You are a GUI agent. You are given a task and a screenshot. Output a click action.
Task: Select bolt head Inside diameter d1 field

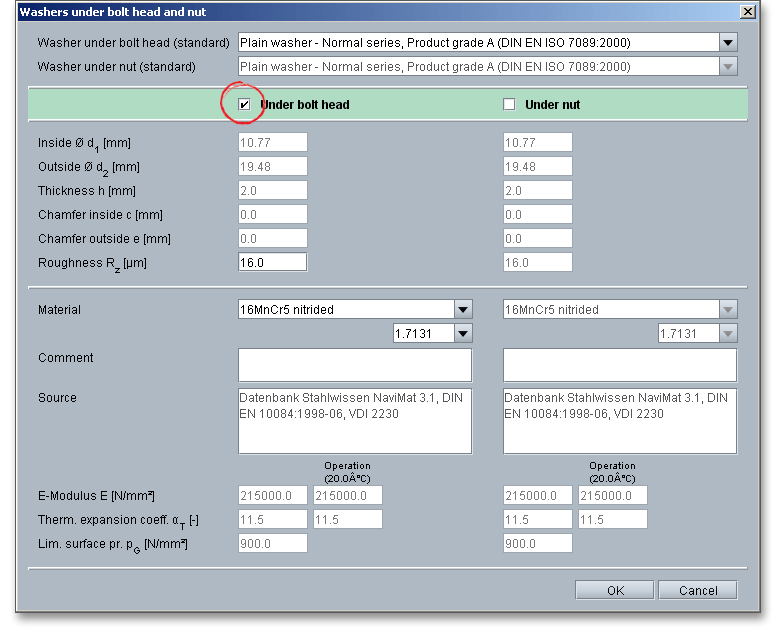[272, 143]
